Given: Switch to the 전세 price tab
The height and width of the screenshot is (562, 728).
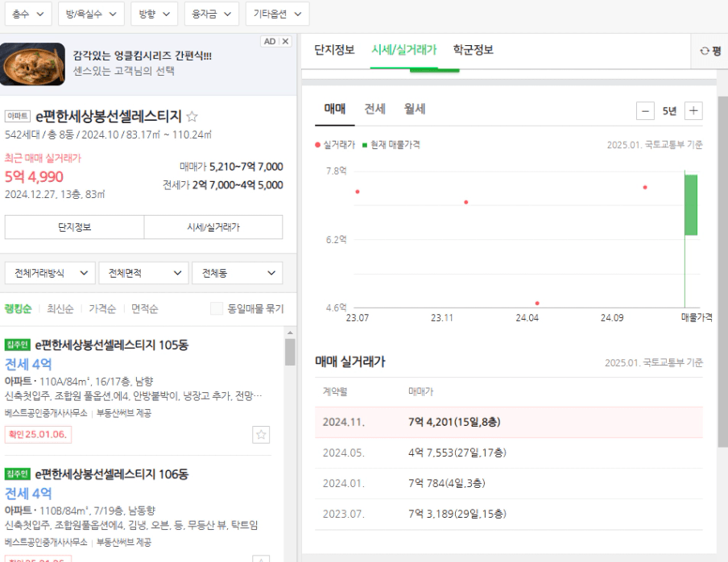Looking at the screenshot, I should tap(374, 109).
